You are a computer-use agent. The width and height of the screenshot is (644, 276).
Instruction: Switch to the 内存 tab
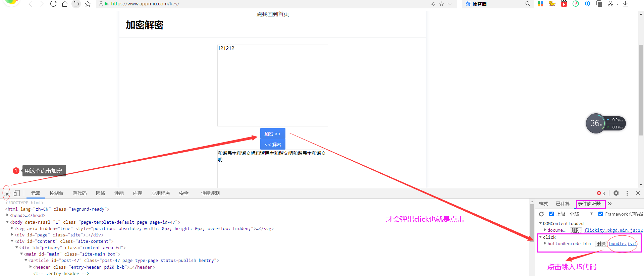tap(138, 193)
